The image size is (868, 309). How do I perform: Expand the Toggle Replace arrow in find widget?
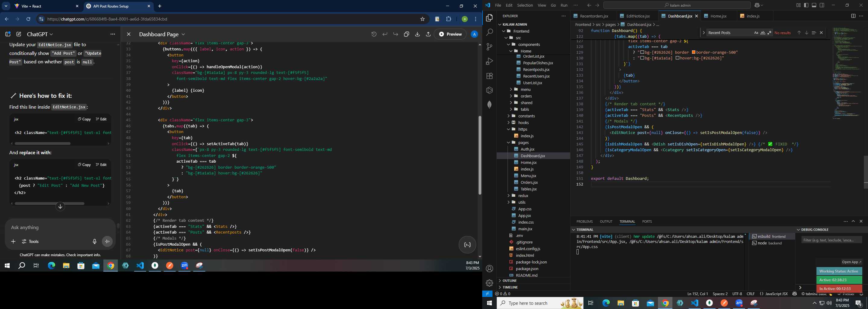click(x=703, y=33)
